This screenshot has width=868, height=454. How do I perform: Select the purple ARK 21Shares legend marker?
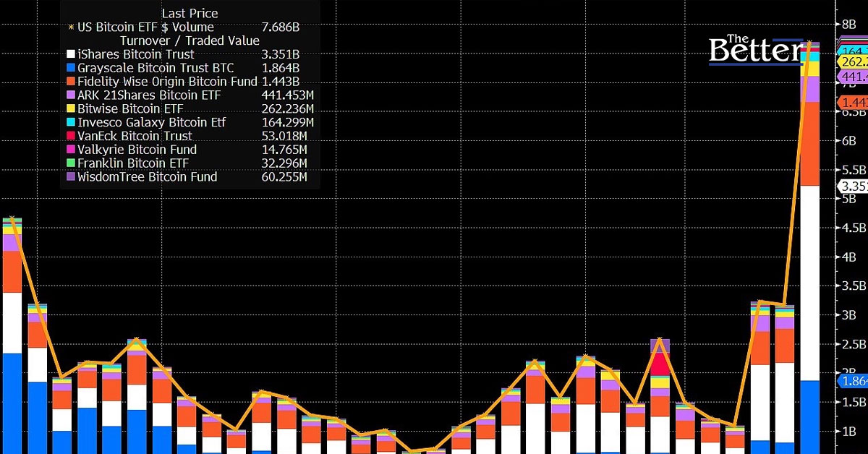click(70, 95)
